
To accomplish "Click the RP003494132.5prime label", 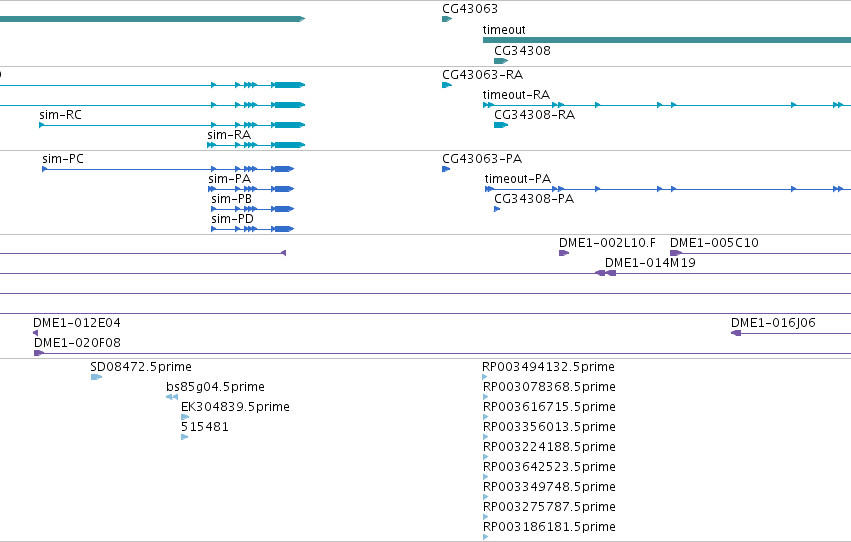I will tap(548, 367).
